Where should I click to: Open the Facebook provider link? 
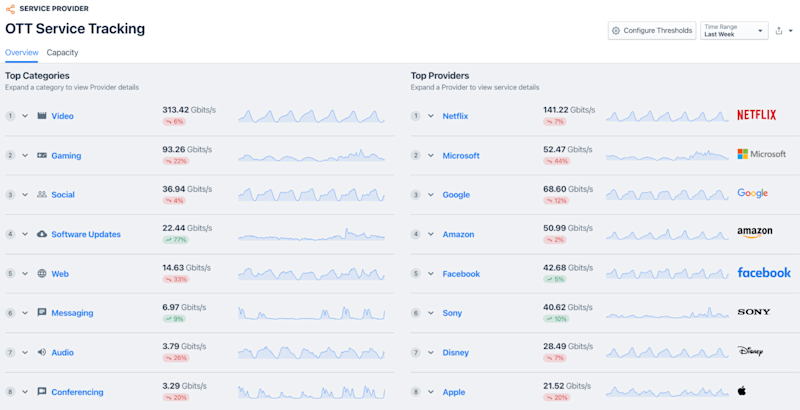coord(461,274)
